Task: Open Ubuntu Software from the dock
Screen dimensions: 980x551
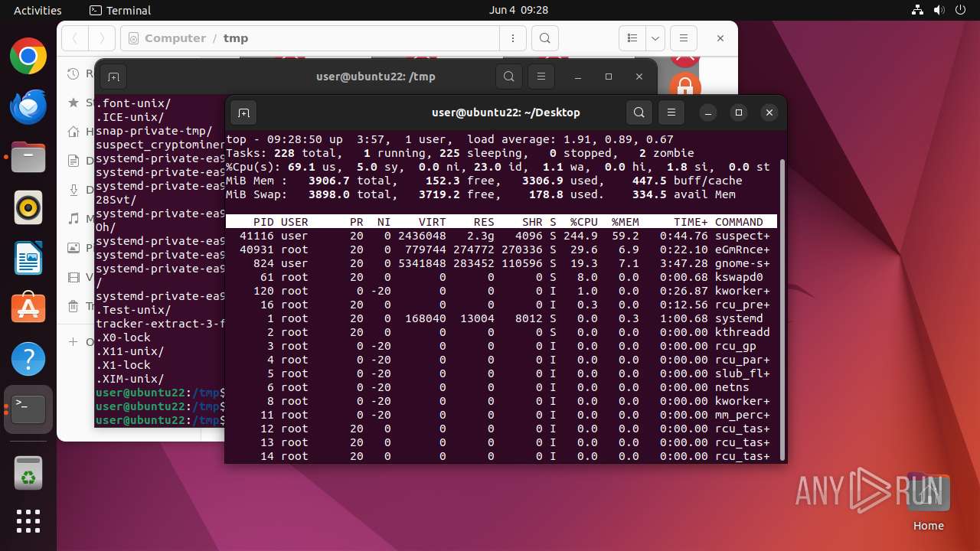Action: point(28,308)
